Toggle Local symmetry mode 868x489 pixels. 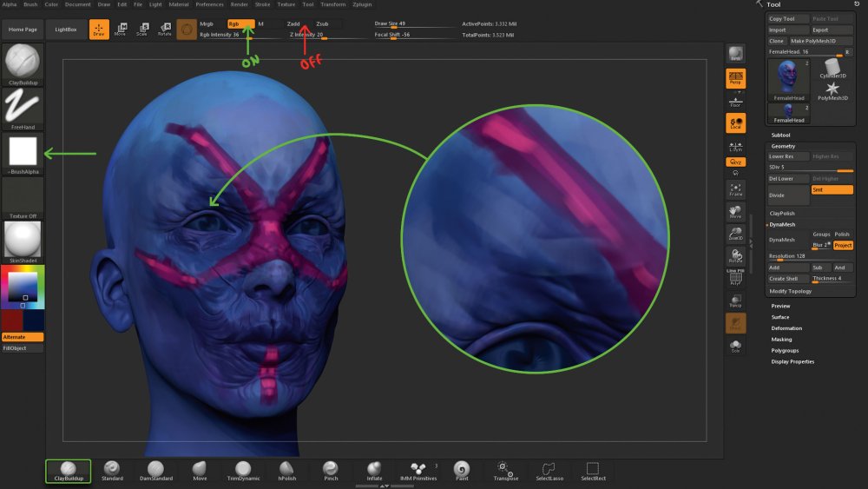736,123
